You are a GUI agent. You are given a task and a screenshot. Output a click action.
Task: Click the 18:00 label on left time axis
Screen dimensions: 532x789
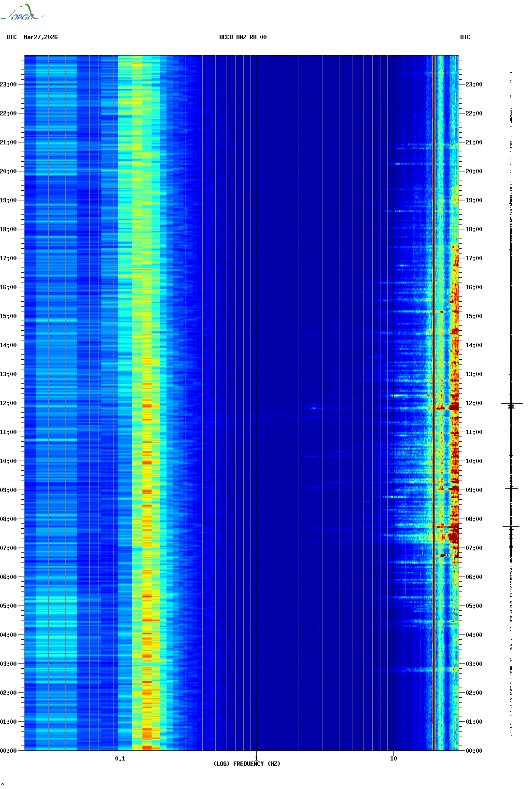9,229
